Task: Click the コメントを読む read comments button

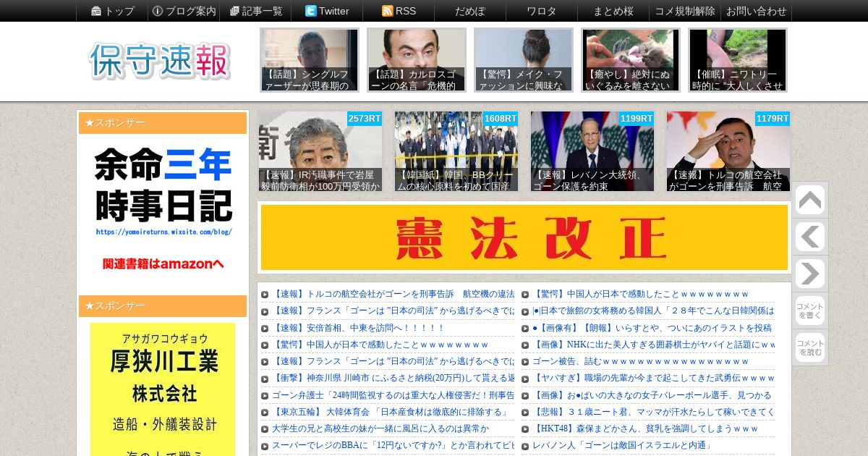Action: tap(809, 347)
